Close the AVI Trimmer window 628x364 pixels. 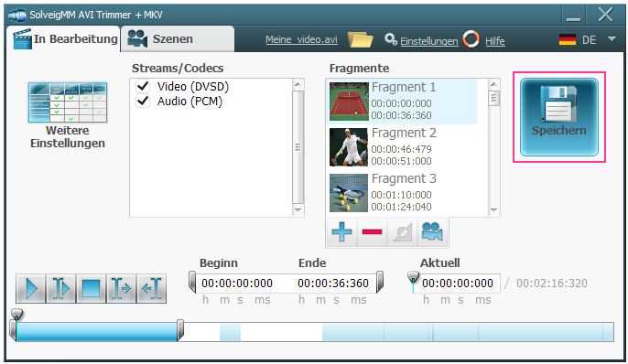point(605,15)
